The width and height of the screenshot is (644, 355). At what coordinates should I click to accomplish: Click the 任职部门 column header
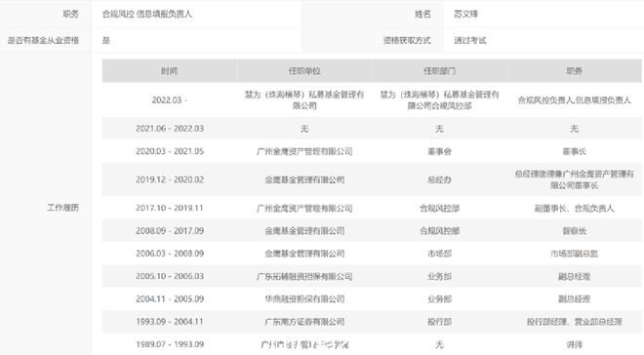pyautogui.click(x=439, y=71)
